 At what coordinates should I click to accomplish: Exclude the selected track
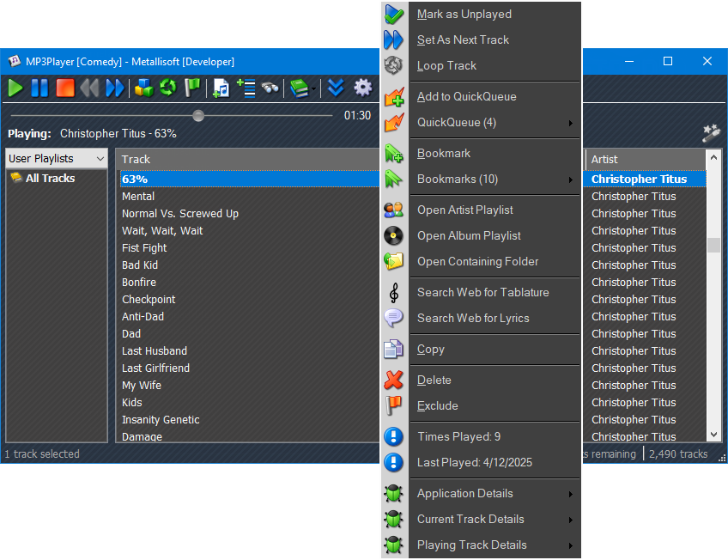(x=437, y=406)
